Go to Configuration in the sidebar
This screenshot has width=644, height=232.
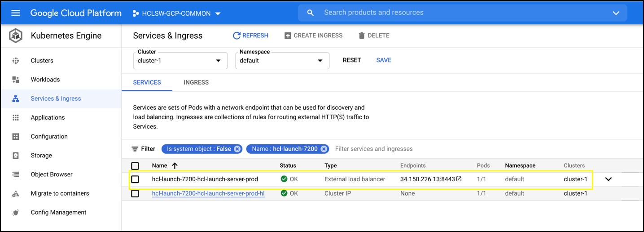pos(49,136)
